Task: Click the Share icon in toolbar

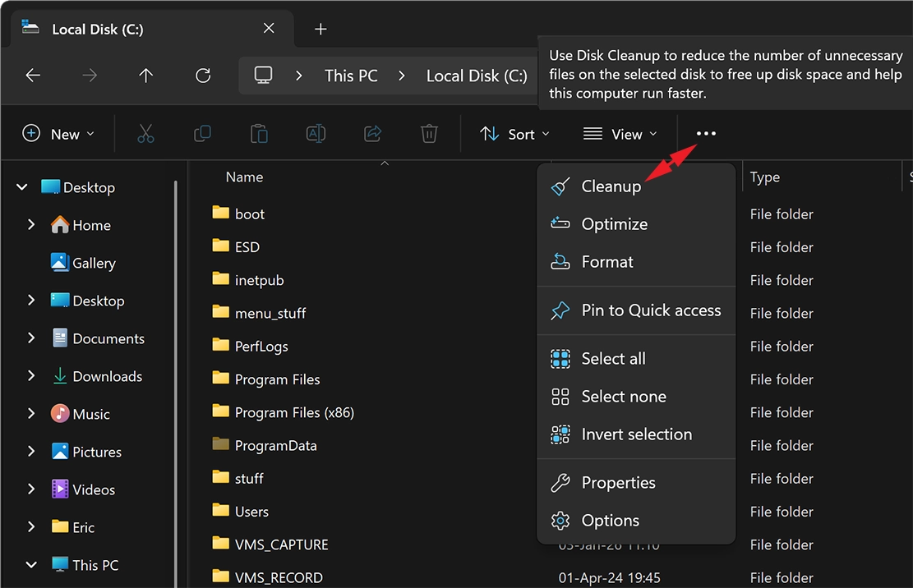Action: click(x=372, y=134)
